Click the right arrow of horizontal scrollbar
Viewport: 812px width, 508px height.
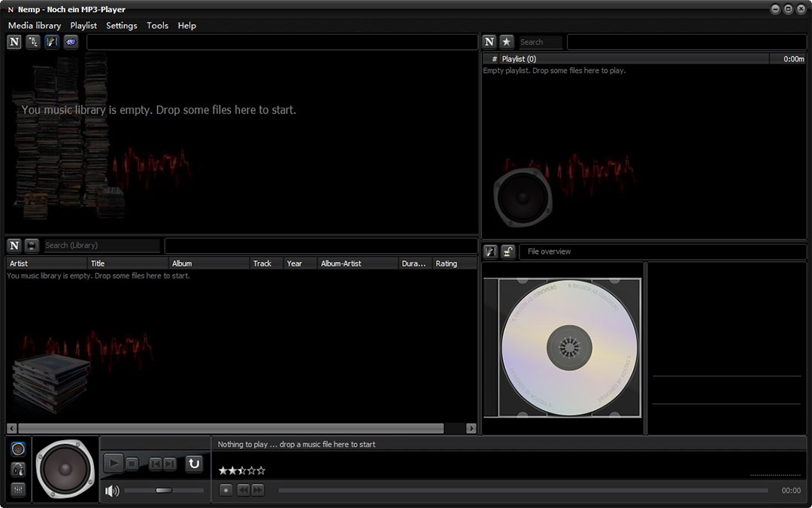tap(471, 428)
